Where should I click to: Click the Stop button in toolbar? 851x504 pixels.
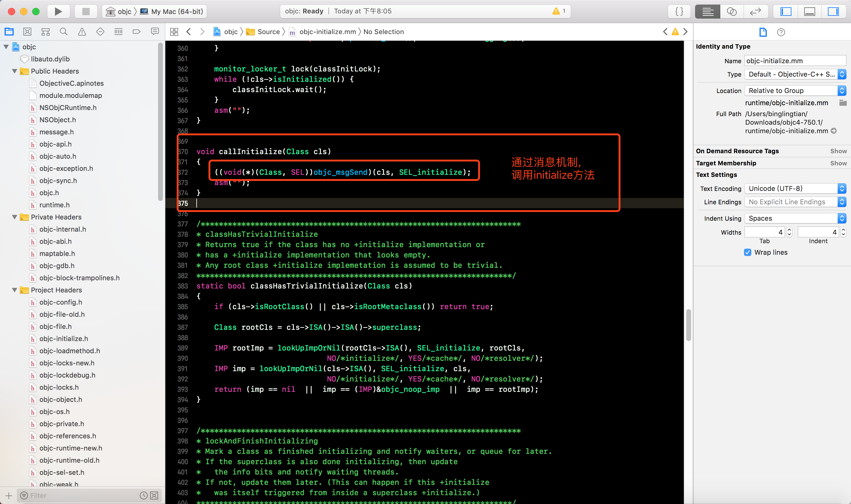click(x=86, y=11)
